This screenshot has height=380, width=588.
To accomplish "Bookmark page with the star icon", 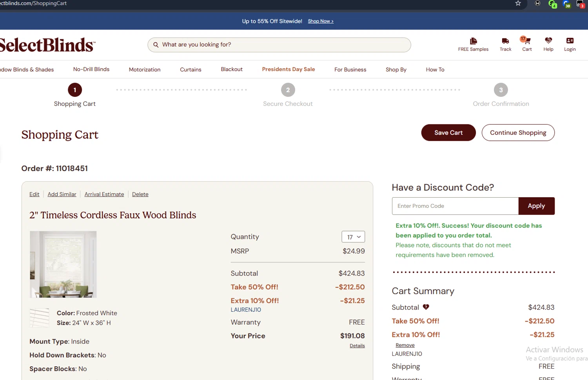I will click(x=518, y=3).
